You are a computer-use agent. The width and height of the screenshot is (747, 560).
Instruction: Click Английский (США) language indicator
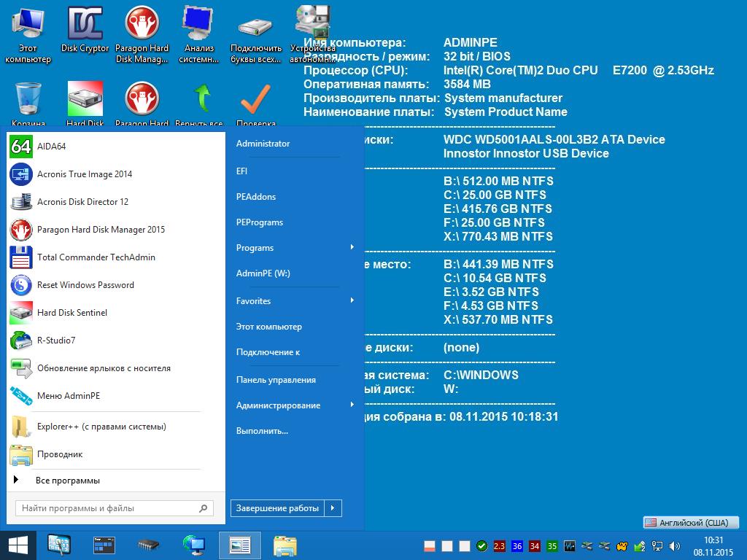click(x=690, y=522)
